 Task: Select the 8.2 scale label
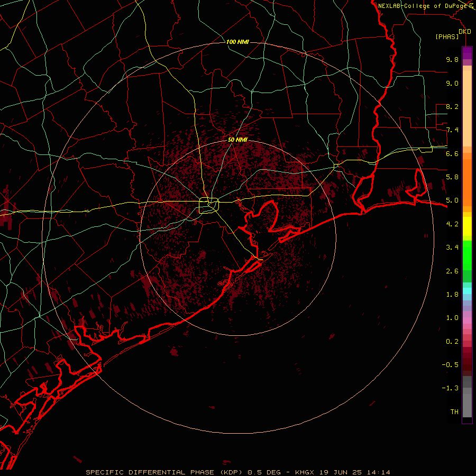click(x=452, y=106)
